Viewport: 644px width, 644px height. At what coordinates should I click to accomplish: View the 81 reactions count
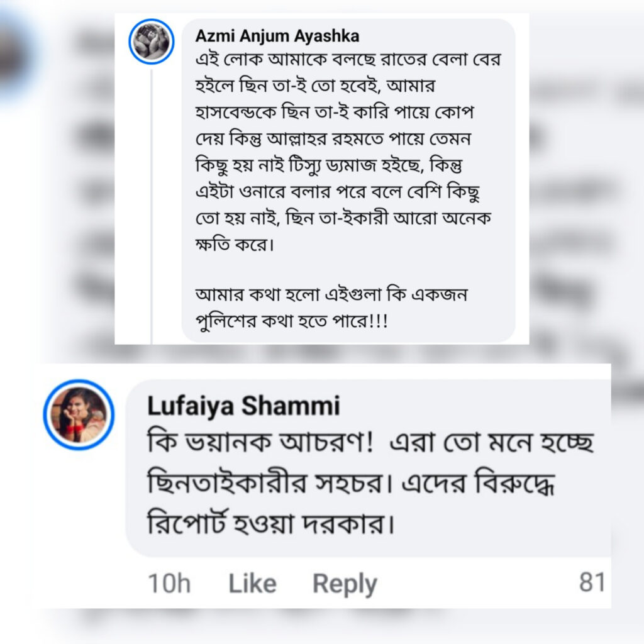pyautogui.click(x=591, y=583)
